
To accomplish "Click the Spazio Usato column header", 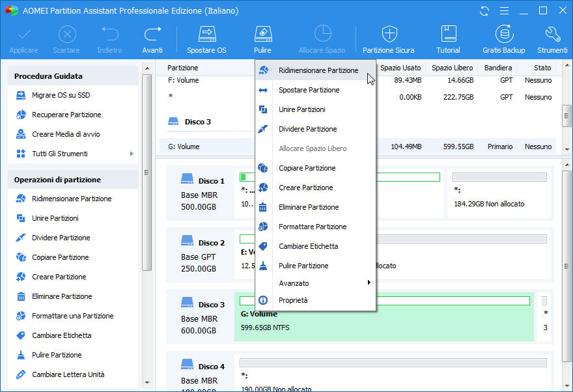I will tap(400, 68).
